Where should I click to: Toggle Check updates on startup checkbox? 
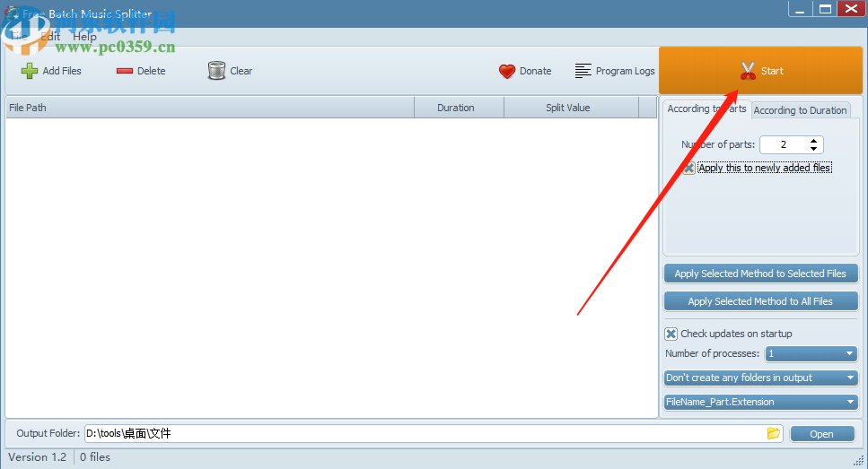pos(671,334)
